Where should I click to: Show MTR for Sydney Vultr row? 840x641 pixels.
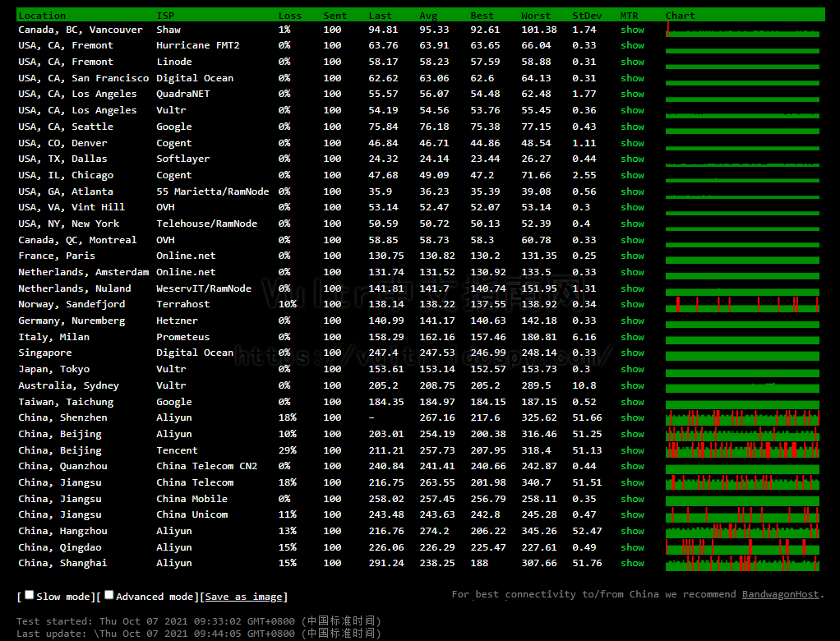click(632, 385)
